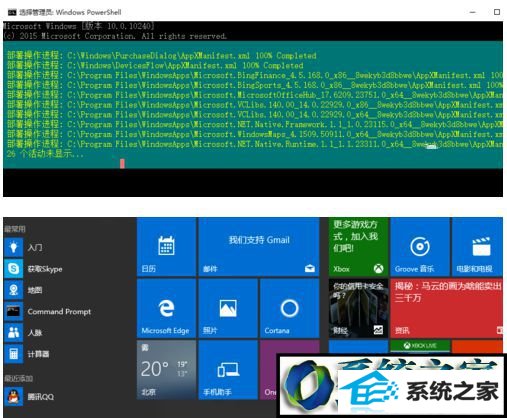Click the 腾讯QQ label text
507x418 pixels.
(41, 397)
